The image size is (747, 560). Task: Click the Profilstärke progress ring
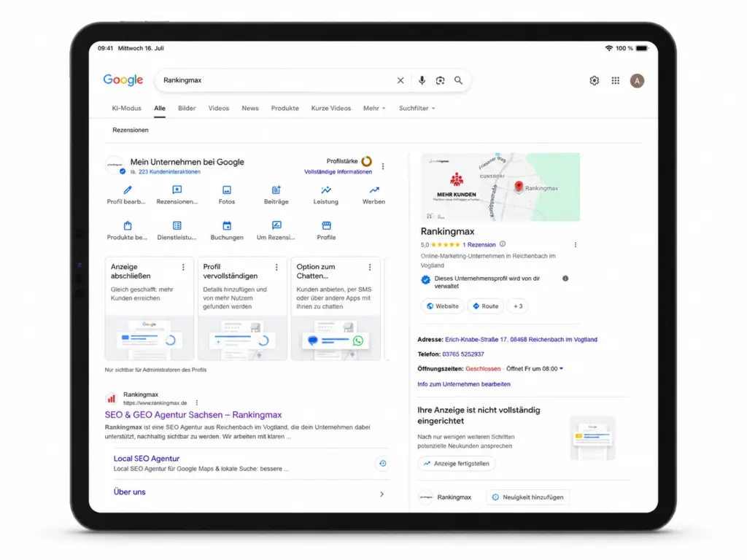(366, 161)
